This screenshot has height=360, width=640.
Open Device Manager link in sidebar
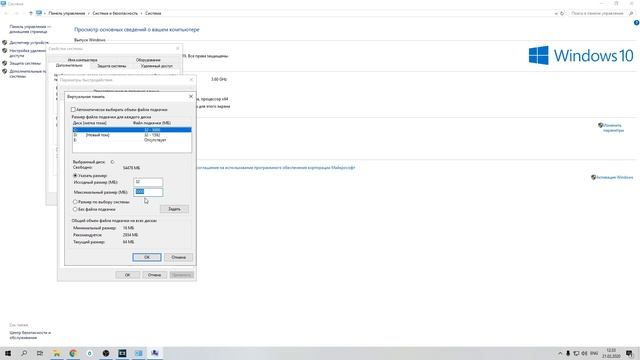click(29, 42)
